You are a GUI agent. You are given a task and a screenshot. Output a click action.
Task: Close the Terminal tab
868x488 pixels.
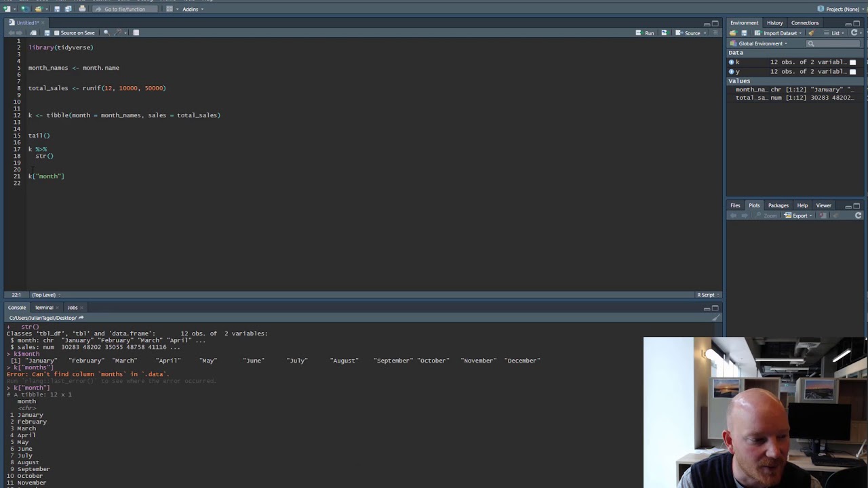[58, 308]
